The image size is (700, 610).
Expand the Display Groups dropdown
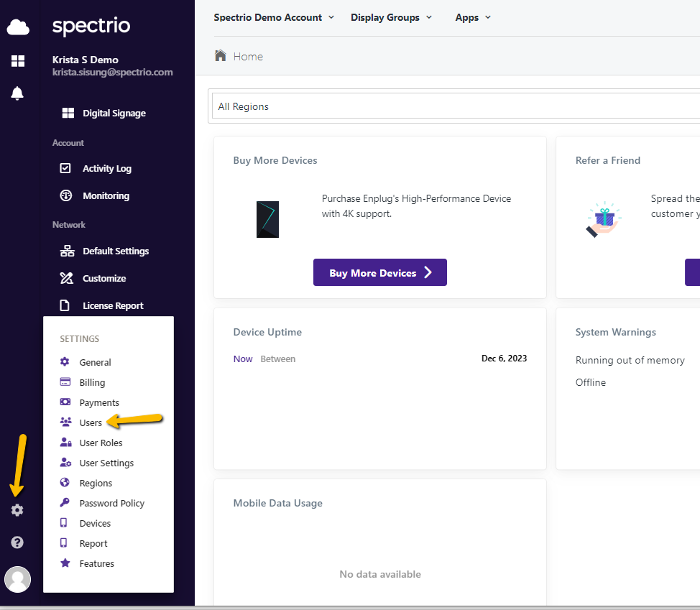pyautogui.click(x=391, y=17)
